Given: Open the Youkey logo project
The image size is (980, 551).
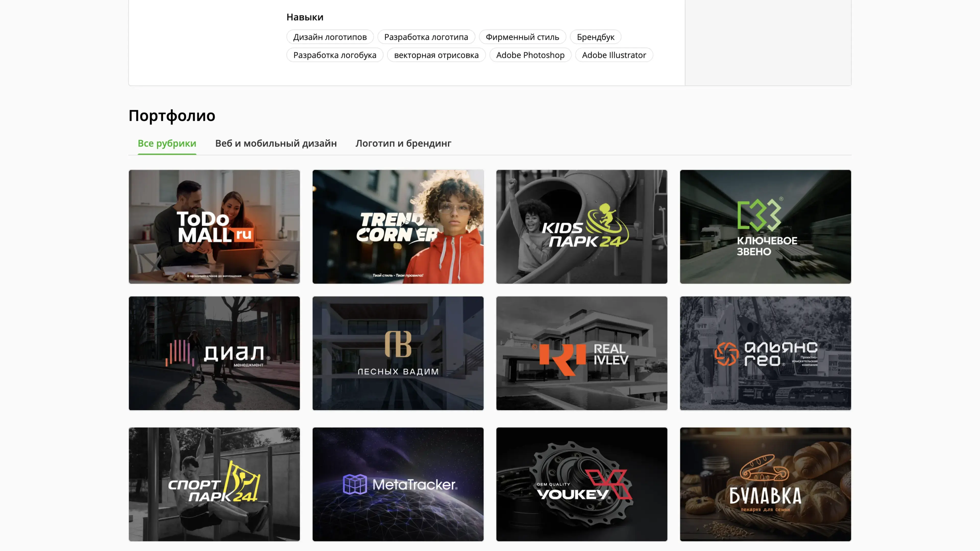Looking at the screenshot, I should click(x=582, y=484).
